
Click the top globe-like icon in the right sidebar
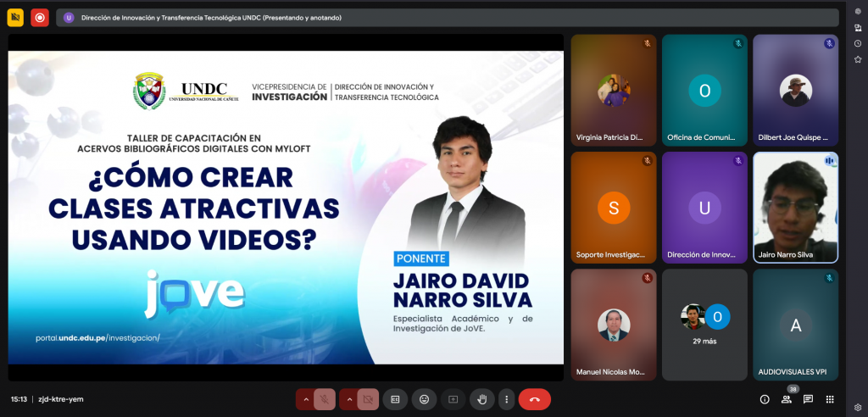coord(858,12)
